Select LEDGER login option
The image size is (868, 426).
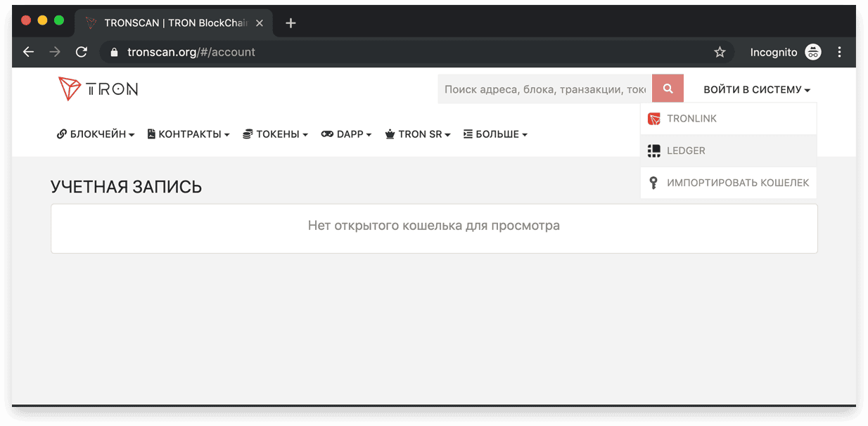pyautogui.click(x=729, y=150)
